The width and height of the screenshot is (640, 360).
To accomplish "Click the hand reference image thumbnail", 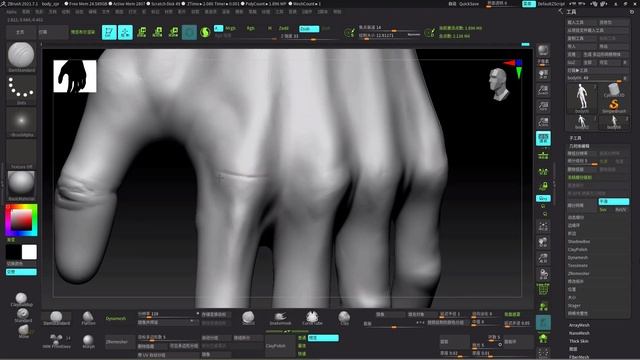I will 75,76.
